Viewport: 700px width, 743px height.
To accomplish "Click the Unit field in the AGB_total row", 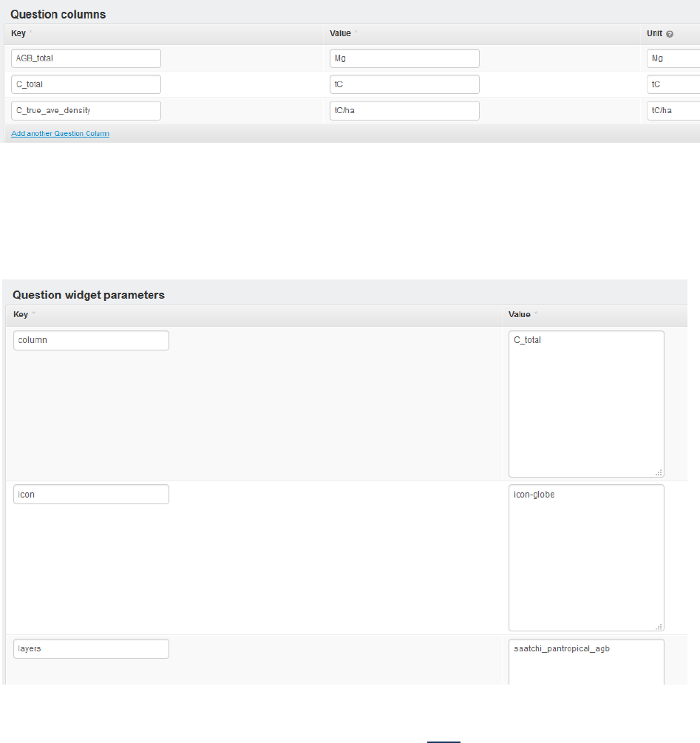I will 673,58.
